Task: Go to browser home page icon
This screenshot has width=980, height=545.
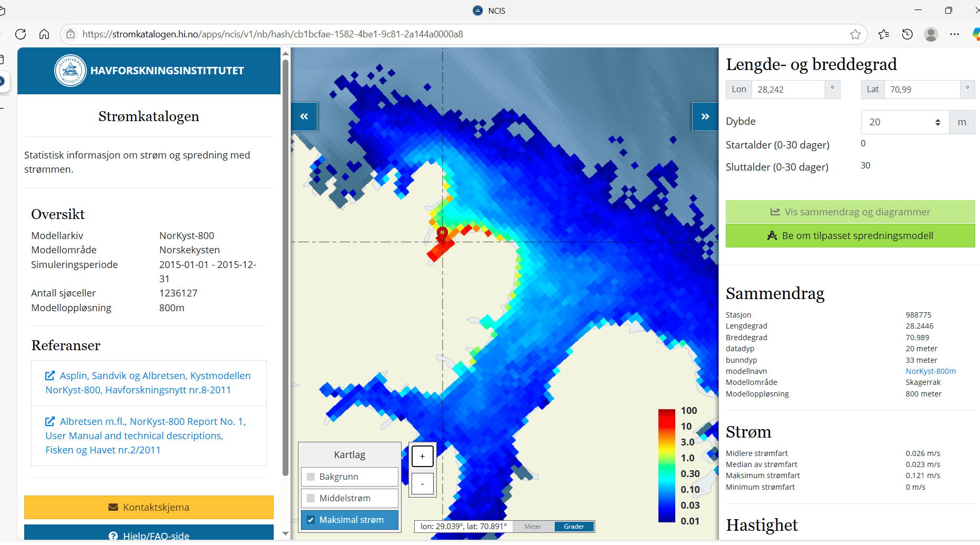Action: coord(44,34)
